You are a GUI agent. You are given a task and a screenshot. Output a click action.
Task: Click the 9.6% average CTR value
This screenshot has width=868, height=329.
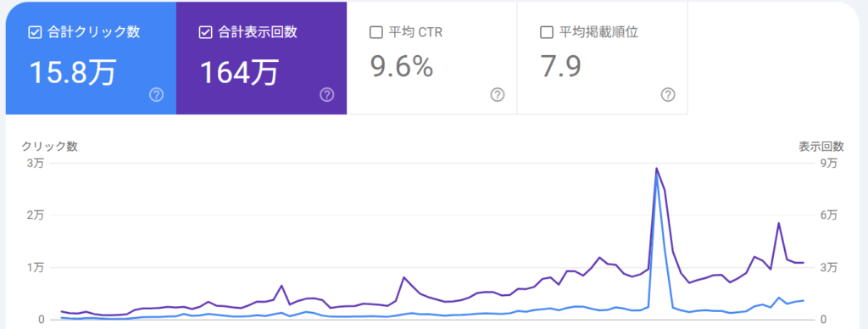401,67
